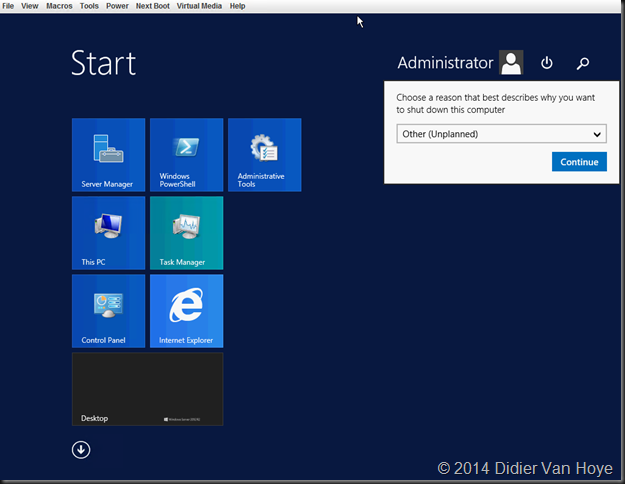Screen dimensions: 625x484
Task: Open search with the magnifier icon
Action: (x=582, y=63)
